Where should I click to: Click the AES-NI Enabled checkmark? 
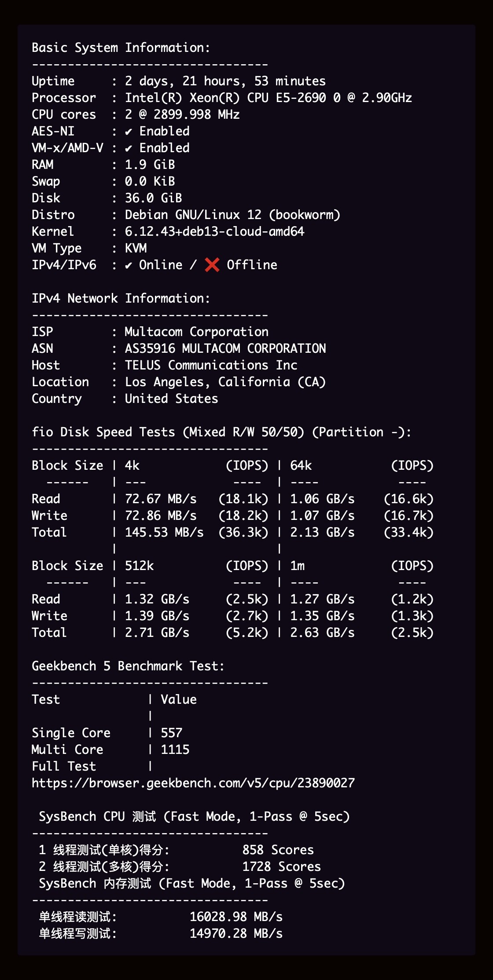point(128,132)
